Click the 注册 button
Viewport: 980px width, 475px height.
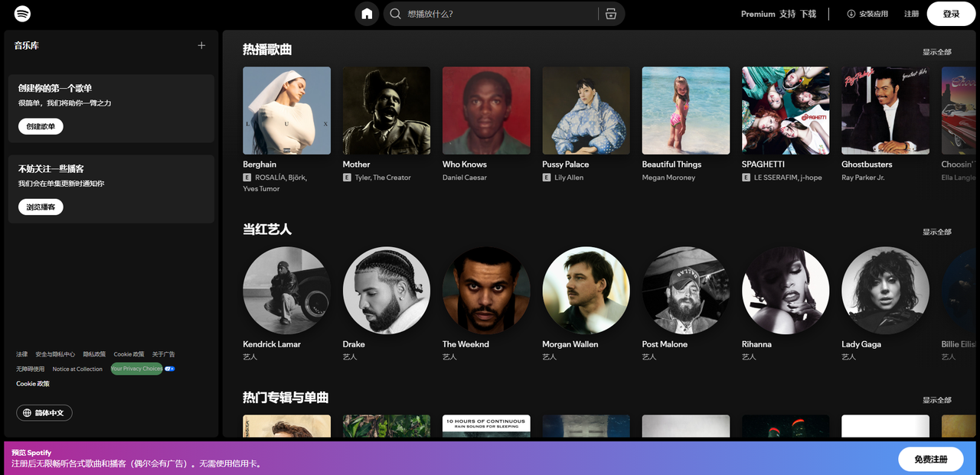(x=911, y=14)
